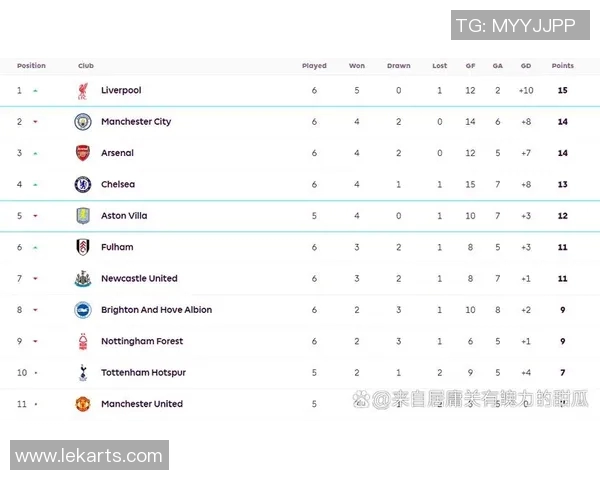Click the Manchester City badge icon
Screen dimensions: 600x480
pos(82,122)
